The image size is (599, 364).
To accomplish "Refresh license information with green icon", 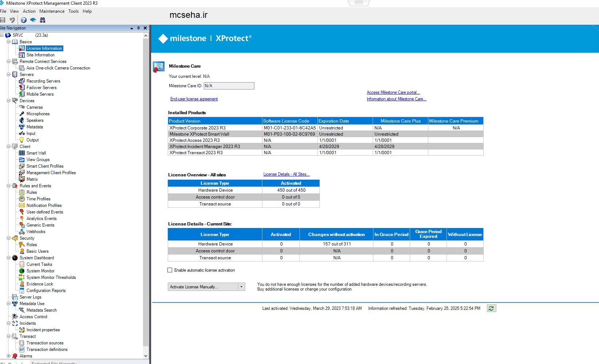I will click(x=492, y=308).
